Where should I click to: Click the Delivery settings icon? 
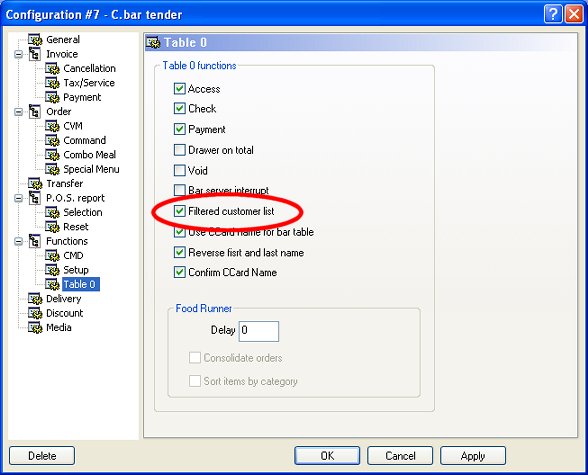point(35,299)
